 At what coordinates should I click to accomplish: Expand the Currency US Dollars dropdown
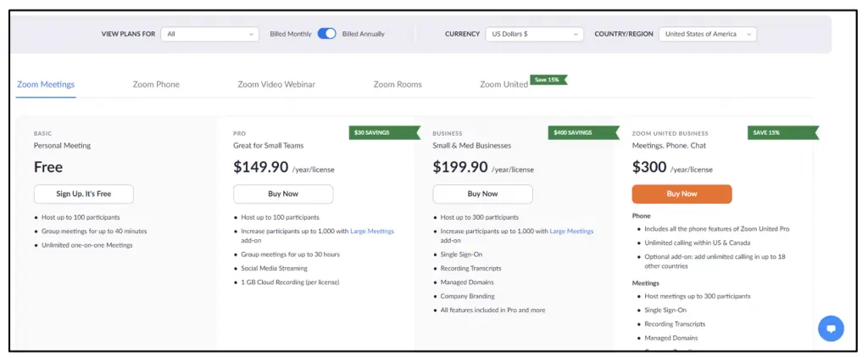tap(534, 34)
